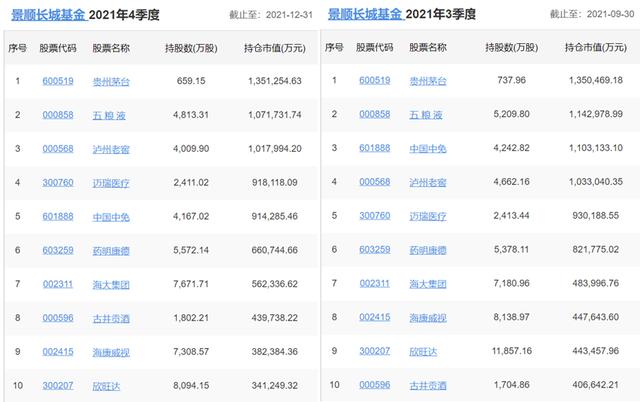This screenshot has height=402, width=640.
Task: Select the value 341,249.32
Action: click(275, 386)
